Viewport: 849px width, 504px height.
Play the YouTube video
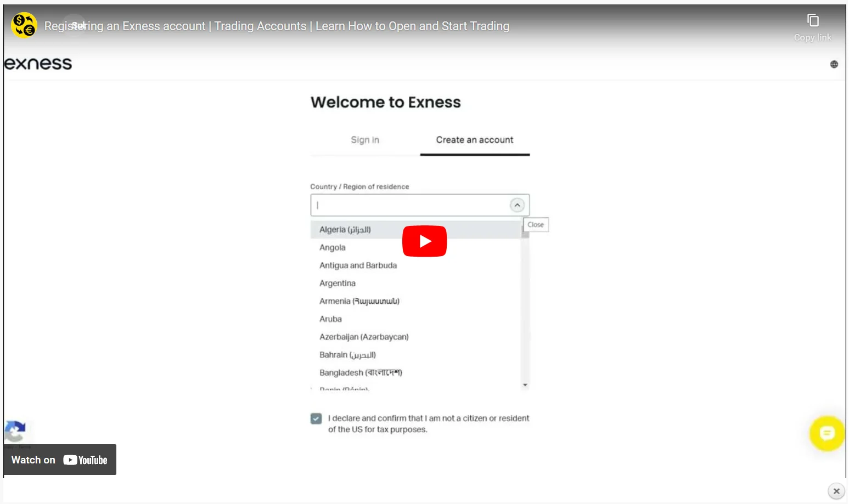(424, 241)
